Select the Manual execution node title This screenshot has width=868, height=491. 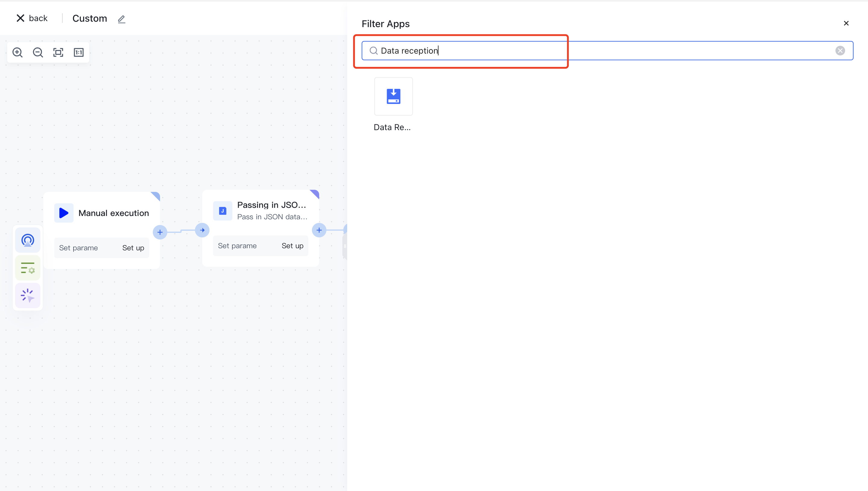113,213
